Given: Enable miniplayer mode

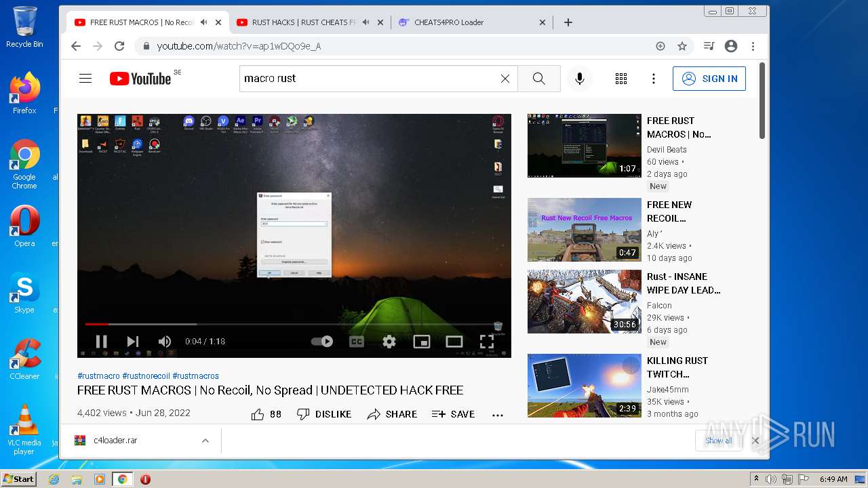Looking at the screenshot, I should pyautogui.click(x=422, y=342).
